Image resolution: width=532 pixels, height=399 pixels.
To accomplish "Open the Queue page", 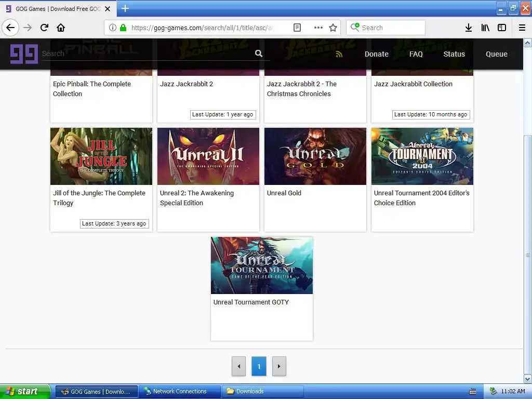I will point(496,54).
